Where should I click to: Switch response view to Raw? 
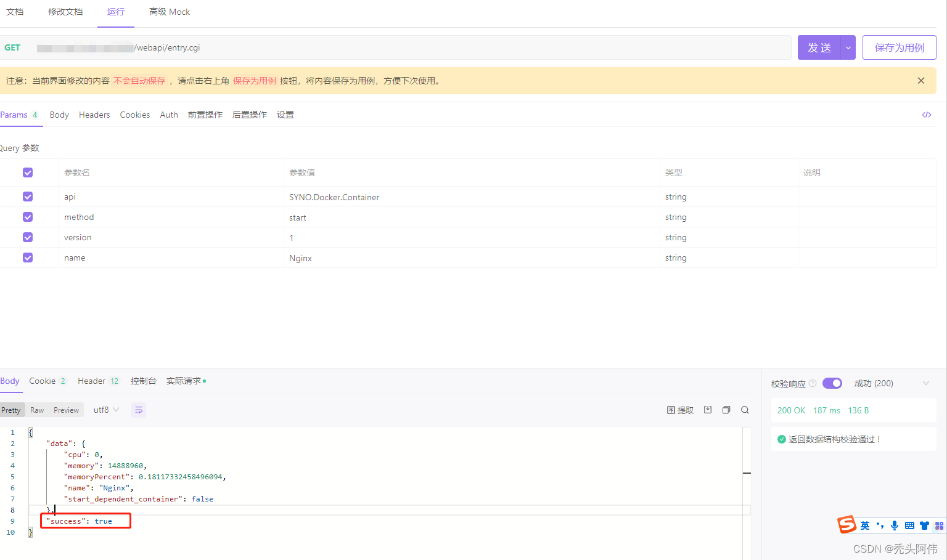click(x=37, y=410)
